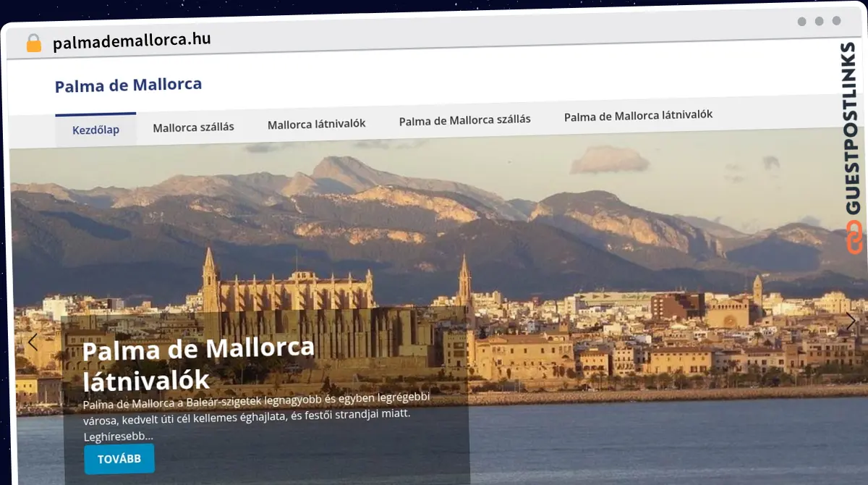This screenshot has width=868, height=485.
Task: Click the padlock icon in address bar
Action: pos(33,43)
